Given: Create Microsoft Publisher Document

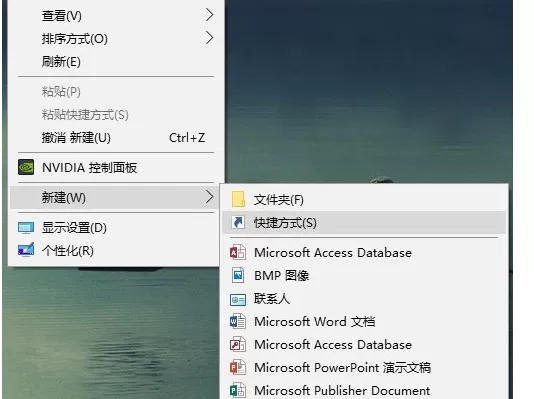Looking at the screenshot, I should coord(342,390).
